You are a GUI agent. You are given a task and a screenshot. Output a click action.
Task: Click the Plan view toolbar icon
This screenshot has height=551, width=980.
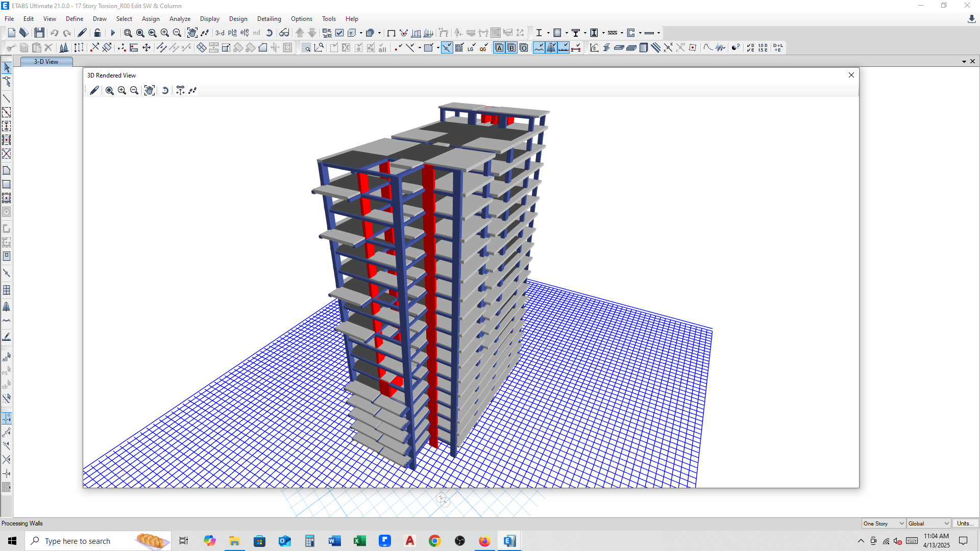coord(232,33)
